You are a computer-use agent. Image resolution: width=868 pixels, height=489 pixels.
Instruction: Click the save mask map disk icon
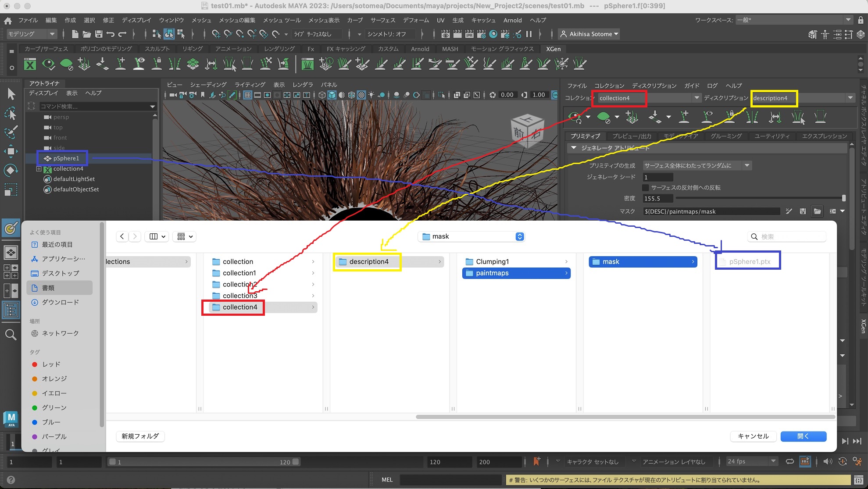(x=803, y=211)
